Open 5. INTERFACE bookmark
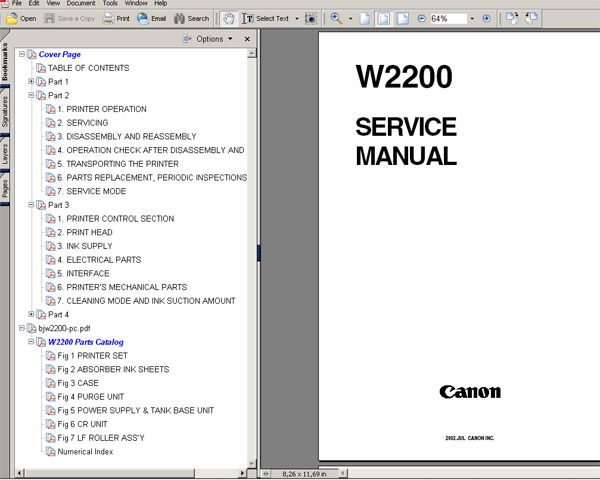600x480 pixels. click(x=83, y=274)
